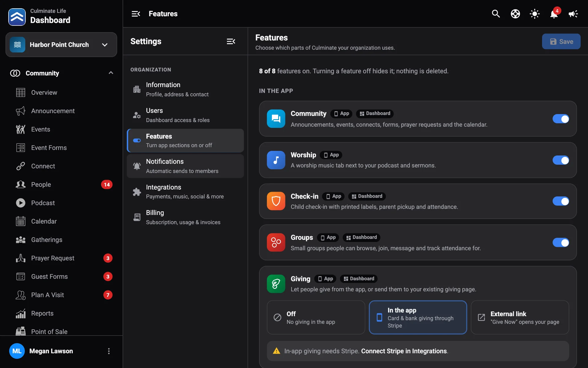Click the Culminate Life logo icon
The image size is (588, 368).
tap(17, 17)
